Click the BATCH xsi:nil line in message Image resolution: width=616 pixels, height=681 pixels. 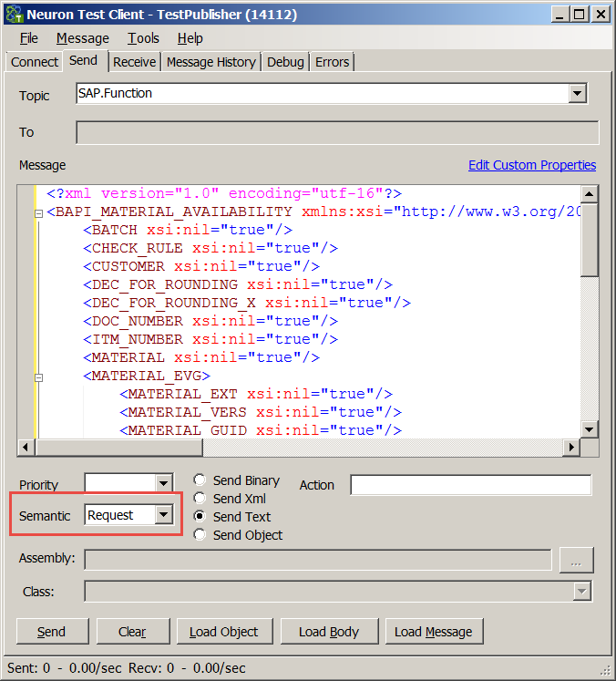click(x=188, y=230)
